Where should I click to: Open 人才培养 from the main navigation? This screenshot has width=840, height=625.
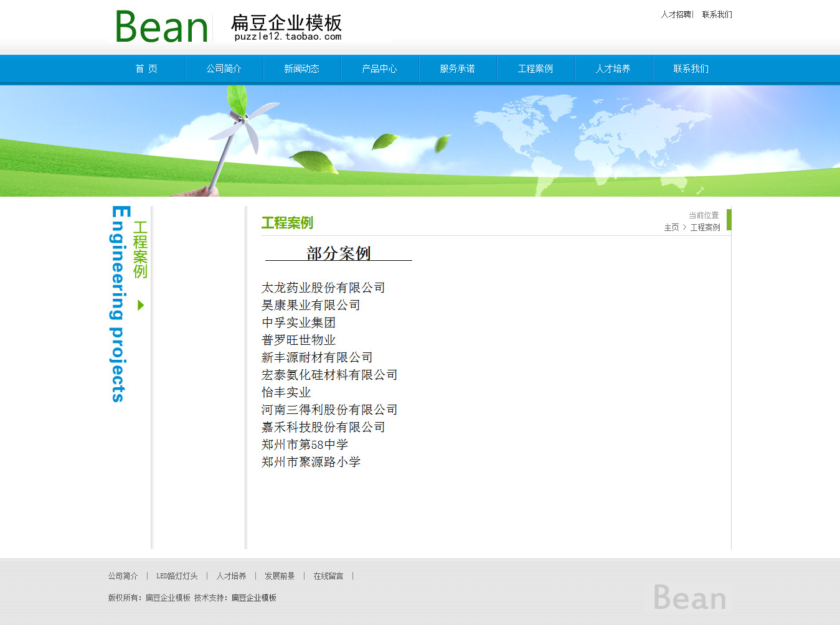pyautogui.click(x=613, y=68)
